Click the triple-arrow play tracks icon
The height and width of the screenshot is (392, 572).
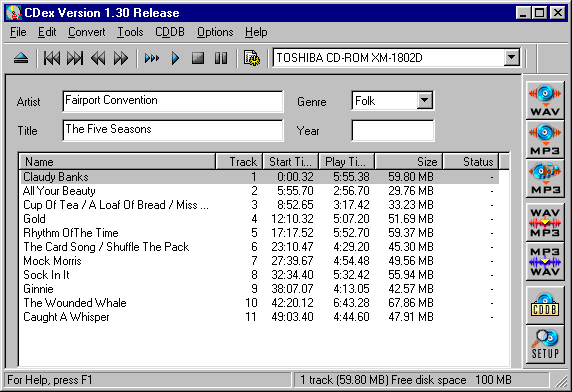(x=152, y=58)
